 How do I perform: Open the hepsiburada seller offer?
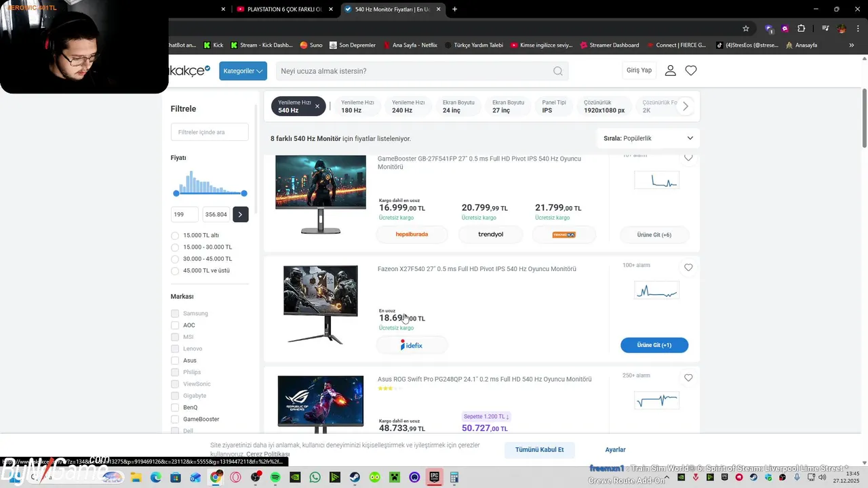412,235
